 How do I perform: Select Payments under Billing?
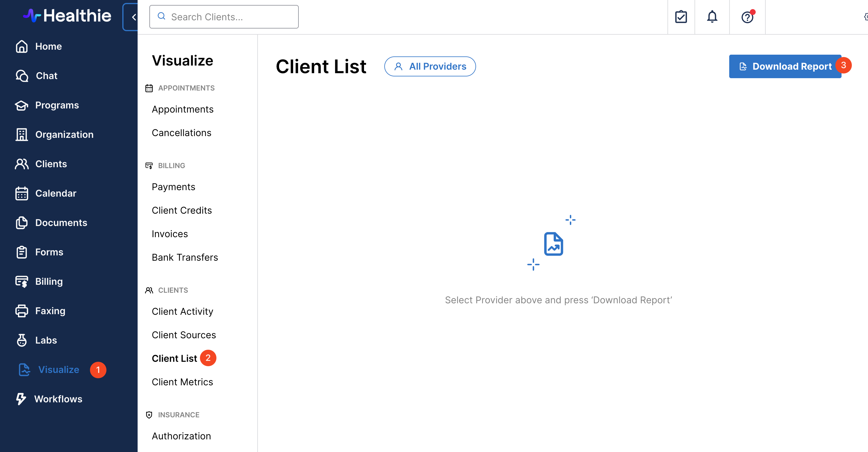coord(173,187)
